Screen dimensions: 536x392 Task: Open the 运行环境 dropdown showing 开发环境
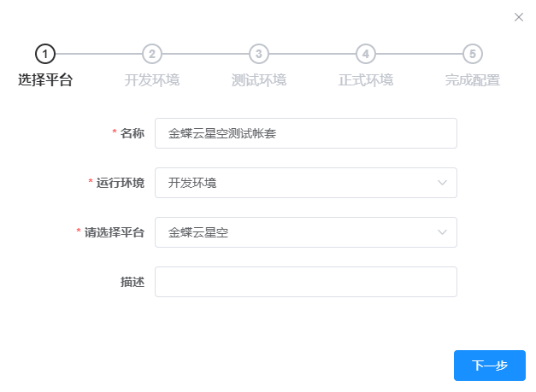pyautogui.click(x=295, y=183)
